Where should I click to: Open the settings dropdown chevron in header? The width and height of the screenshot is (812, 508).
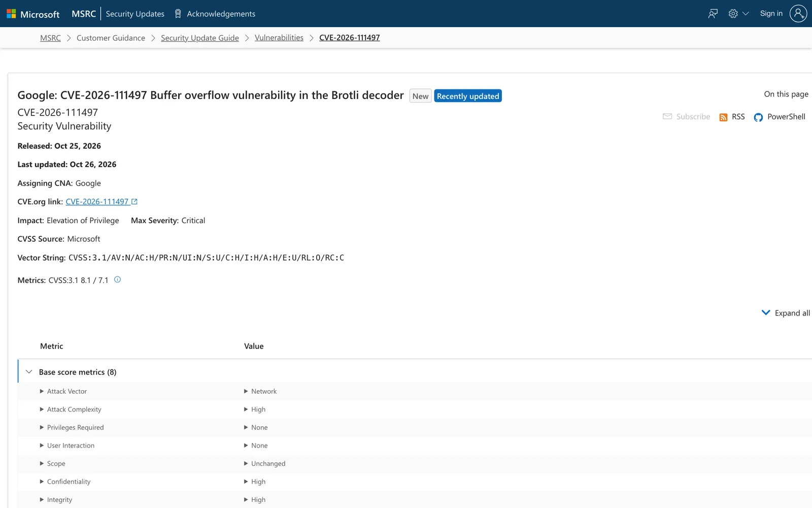746,14
